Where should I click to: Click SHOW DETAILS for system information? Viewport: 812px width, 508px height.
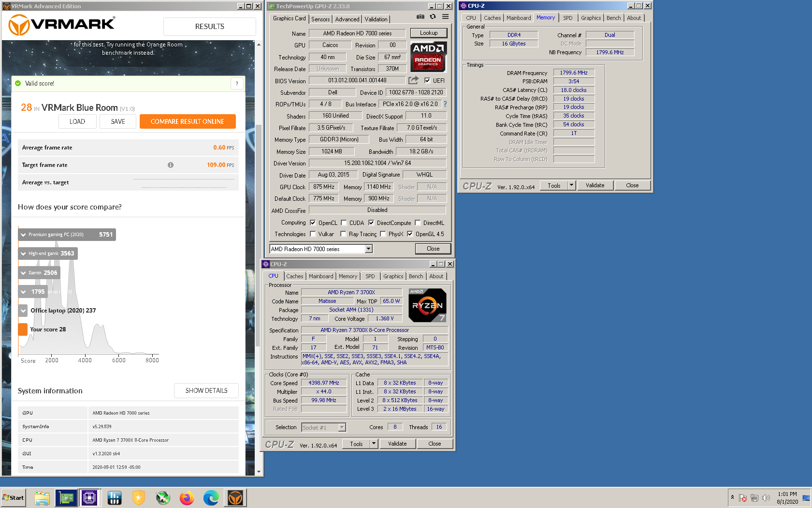tap(206, 391)
